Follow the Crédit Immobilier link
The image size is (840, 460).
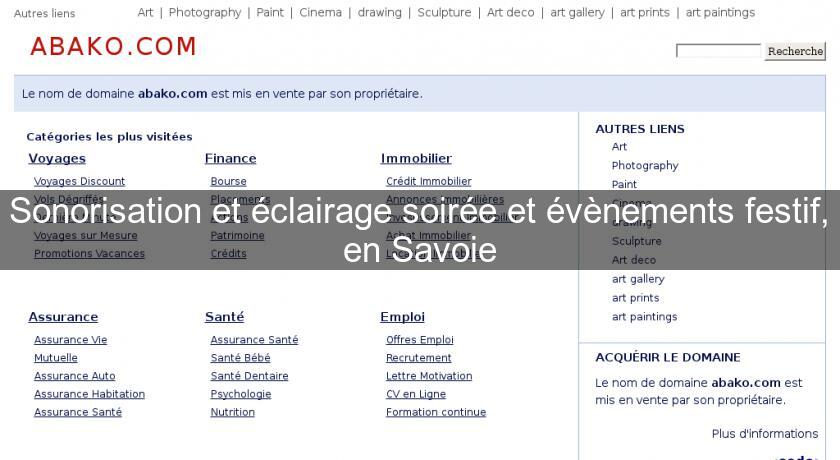coord(429,182)
